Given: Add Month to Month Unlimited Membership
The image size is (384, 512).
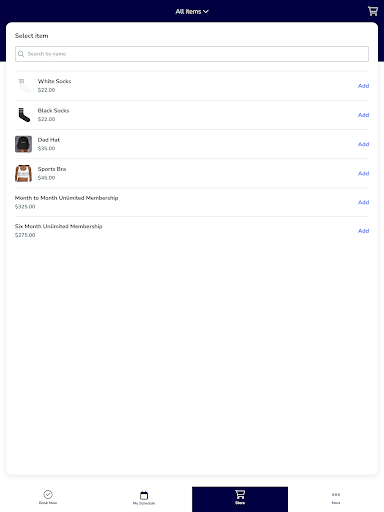Looking at the screenshot, I should coord(363,202).
